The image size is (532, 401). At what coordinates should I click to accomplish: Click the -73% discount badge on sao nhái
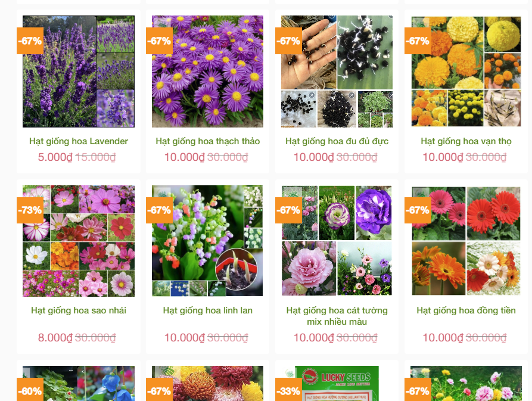click(x=30, y=210)
